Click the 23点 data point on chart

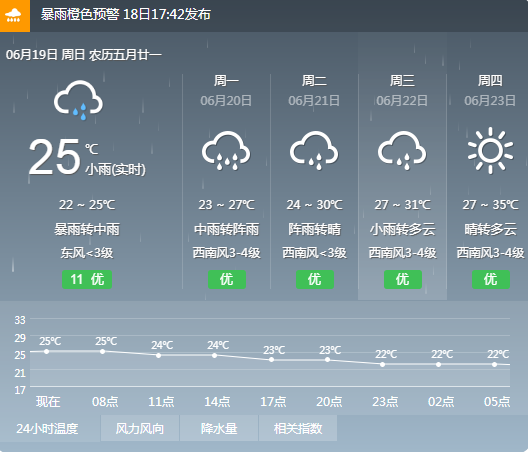pyautogui.click(x=382, y=364)
